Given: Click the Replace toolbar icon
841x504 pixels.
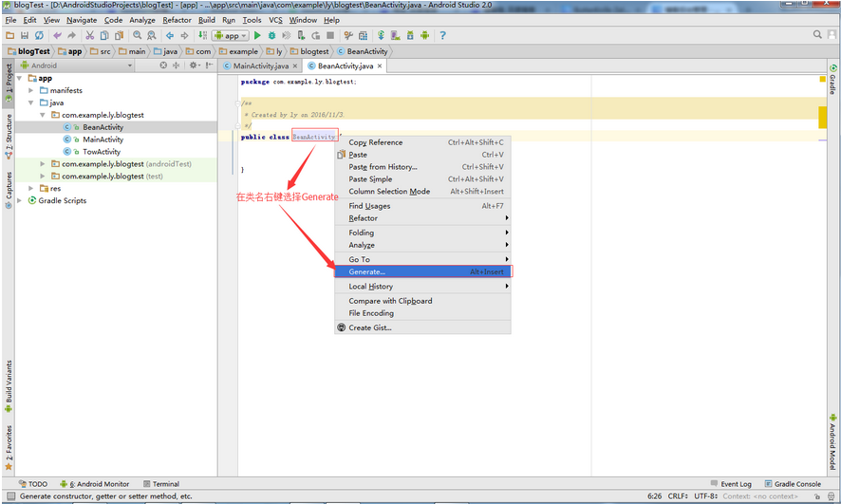Looking at the screenshot, I should click(x=152, y=35).
